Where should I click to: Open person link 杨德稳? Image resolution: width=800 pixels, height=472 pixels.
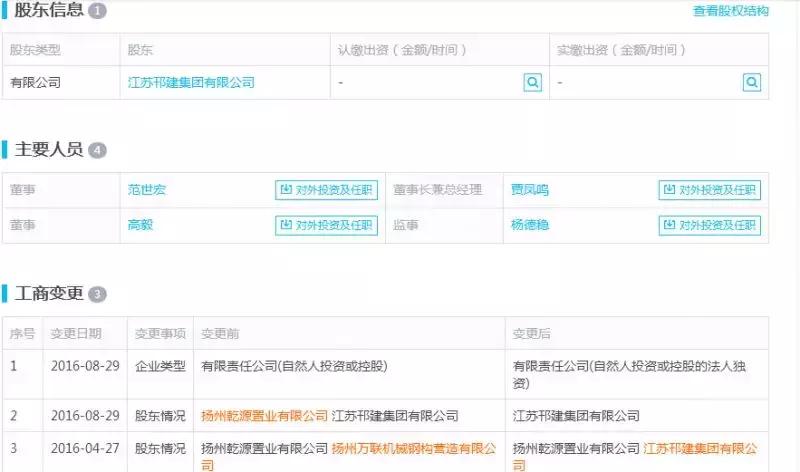530,225
